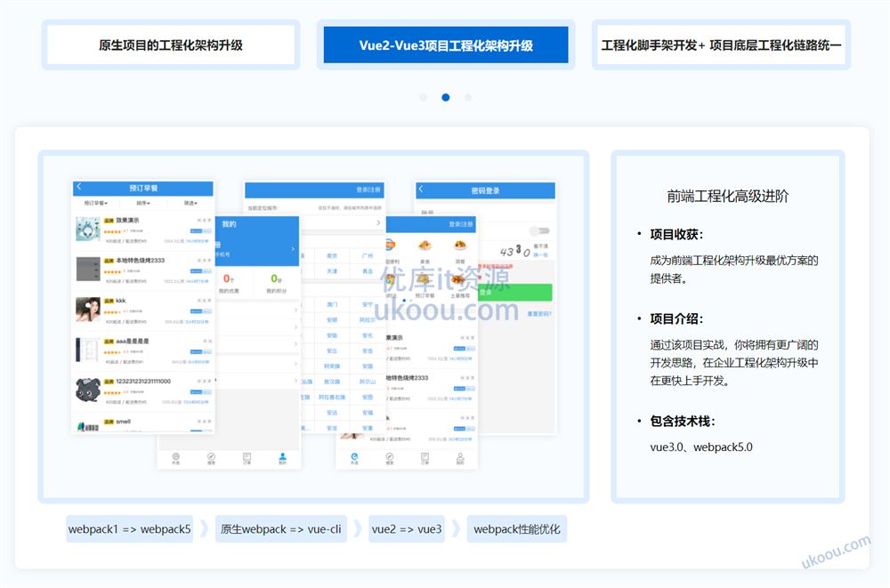
Task: Click the aaa是是是 shop image
Action: tap(88, 350)
